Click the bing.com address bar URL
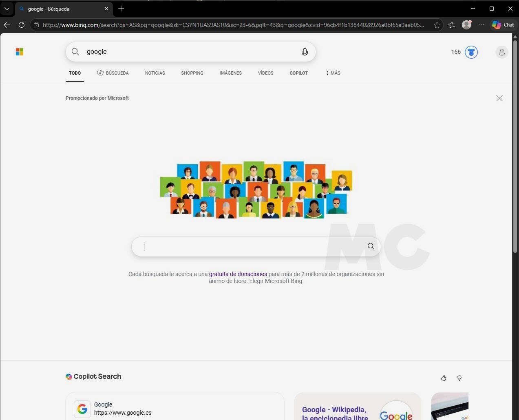 tap(233, 25)
